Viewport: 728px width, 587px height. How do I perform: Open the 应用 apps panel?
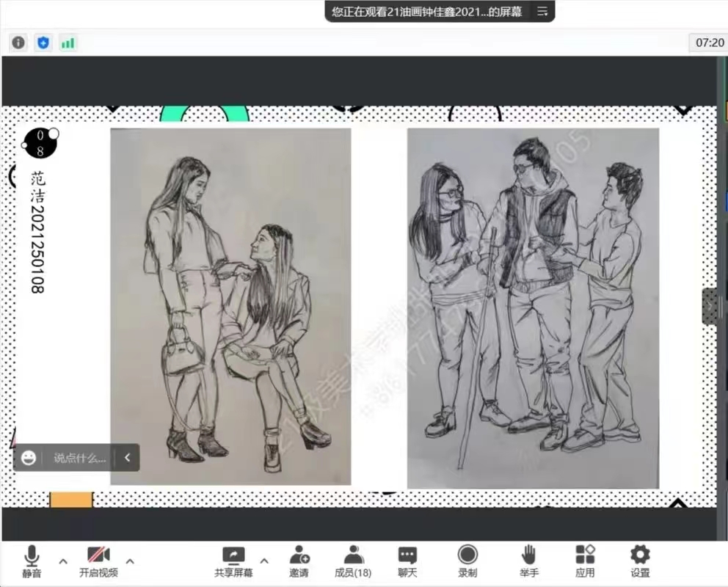(x=585, y=561)
